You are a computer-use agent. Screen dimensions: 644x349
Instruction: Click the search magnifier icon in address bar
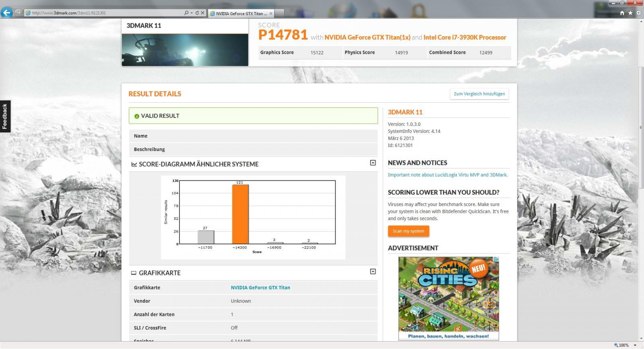pyautogui.click(x=186, y=13)
